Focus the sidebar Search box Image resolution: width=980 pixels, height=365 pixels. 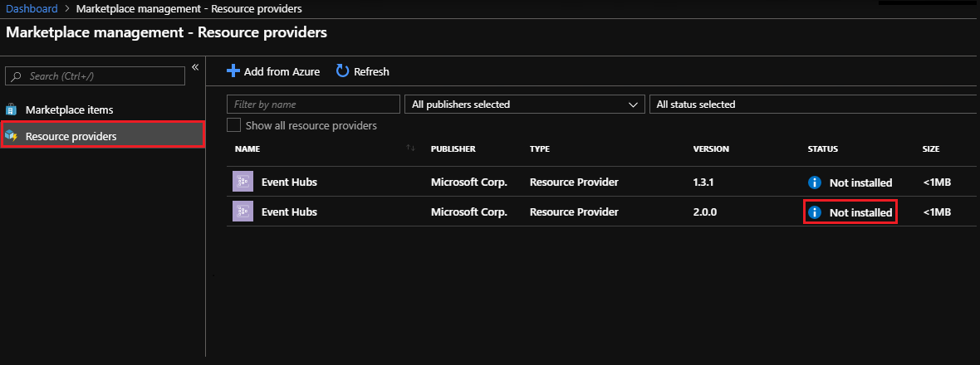tap(96, 75)
